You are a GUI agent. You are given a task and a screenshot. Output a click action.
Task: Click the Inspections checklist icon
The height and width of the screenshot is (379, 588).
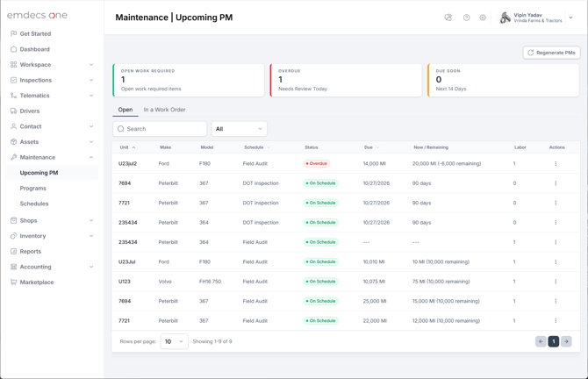pos(13,80)
